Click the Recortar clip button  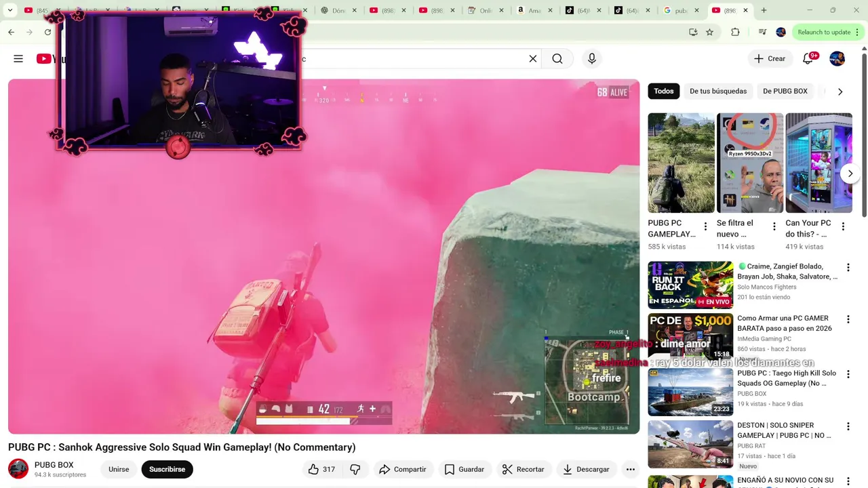coord(523,469)
